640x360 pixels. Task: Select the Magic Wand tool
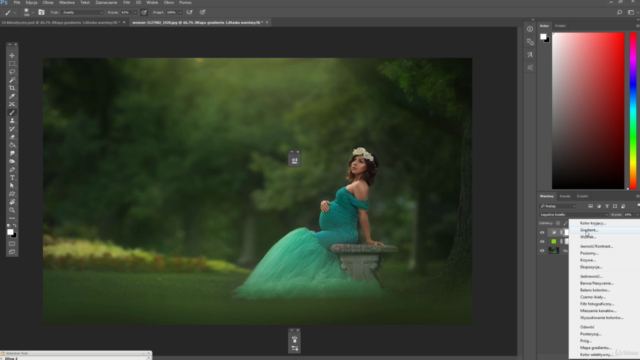12,80
